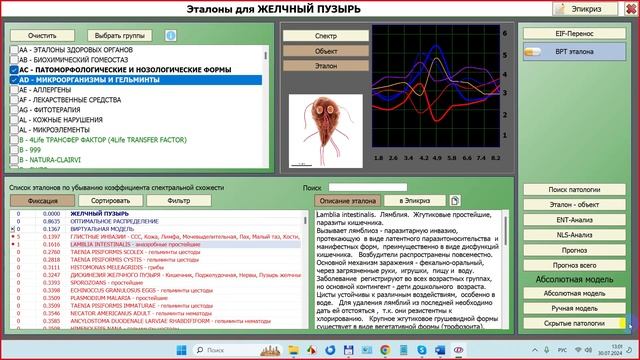
Task: Uncheck AD - МИКРООРГАНИЗМЫ И ГЕЛЬМИНТЫ
Action: click(14, 80)
